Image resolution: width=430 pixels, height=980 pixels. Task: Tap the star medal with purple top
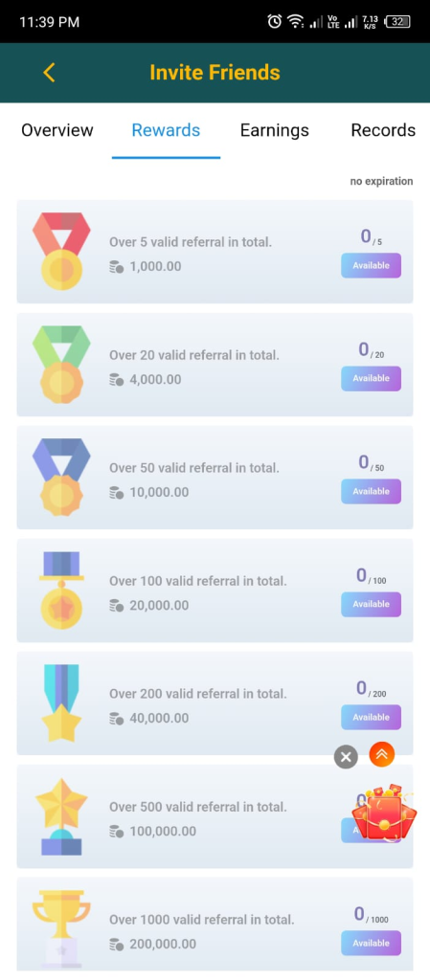(x=61, y=590)
